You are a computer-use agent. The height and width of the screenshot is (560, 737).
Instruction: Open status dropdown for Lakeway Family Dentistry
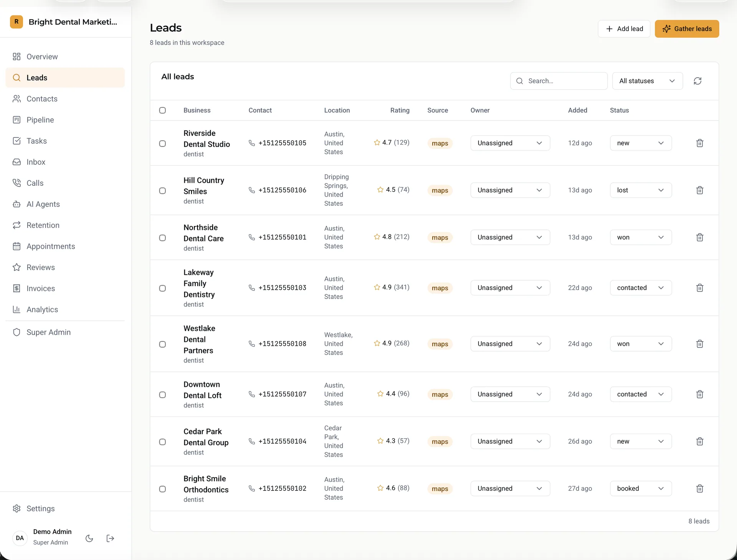[x=641, y=288]
